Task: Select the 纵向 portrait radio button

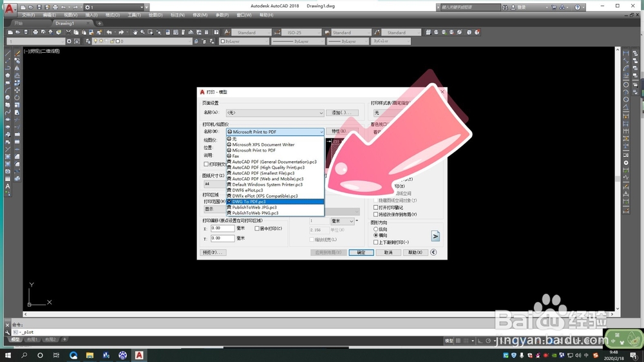Action: (375, 229)
